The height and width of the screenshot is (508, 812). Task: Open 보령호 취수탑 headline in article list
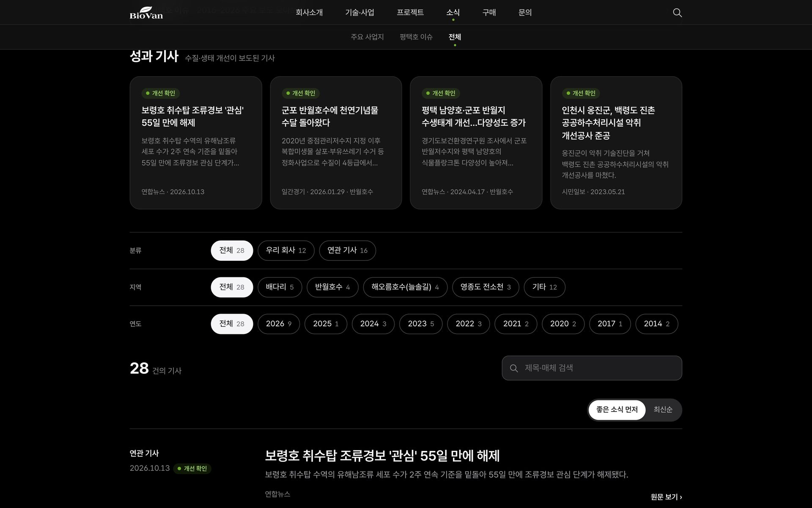pyautogui.click(x=382, y=456)
